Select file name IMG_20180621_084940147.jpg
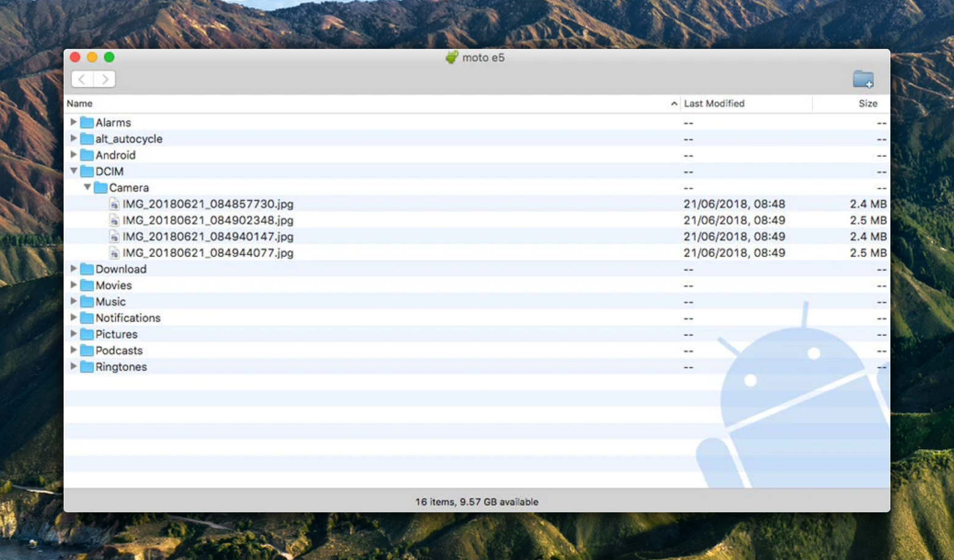 pyautogui.click(x=208, y=237)
